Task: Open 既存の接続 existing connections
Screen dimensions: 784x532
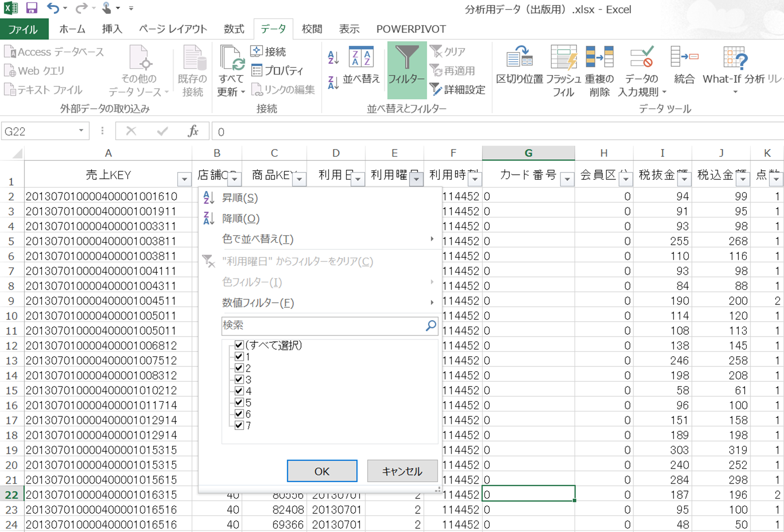Action: 192,71
